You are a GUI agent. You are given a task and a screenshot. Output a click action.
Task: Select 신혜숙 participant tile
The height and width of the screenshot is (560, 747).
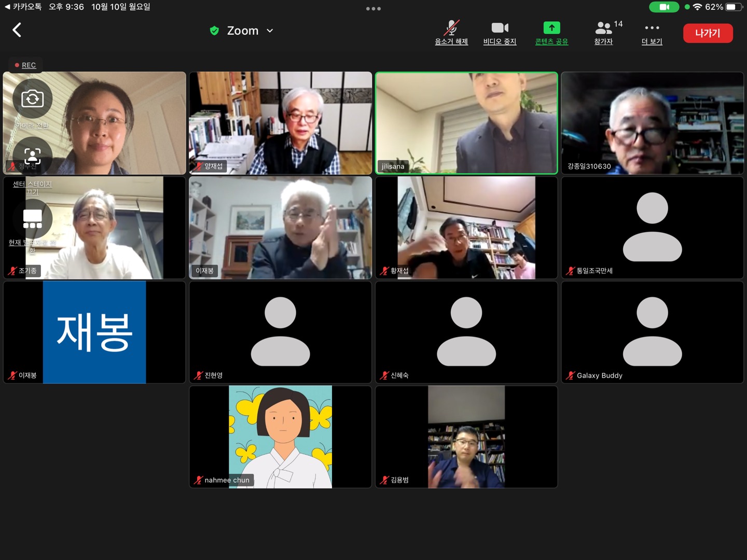point(466,332)
